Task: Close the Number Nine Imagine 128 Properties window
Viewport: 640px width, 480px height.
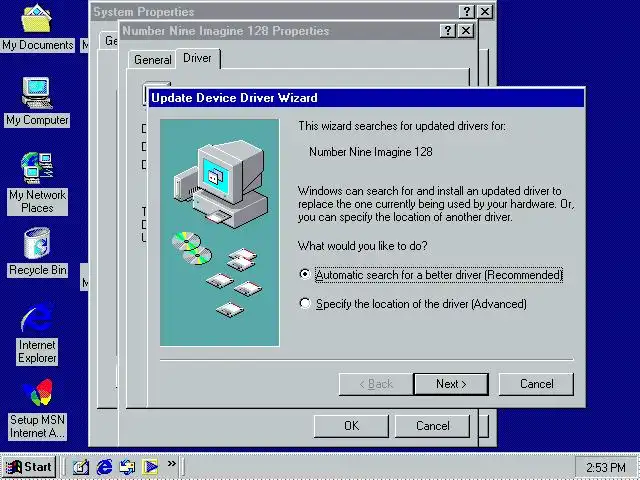Action: tap(466, 31)
